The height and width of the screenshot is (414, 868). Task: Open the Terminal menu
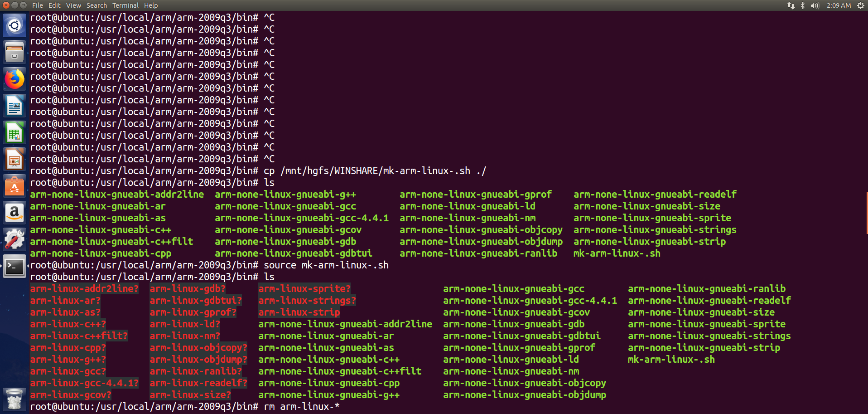tap(125, 5)
